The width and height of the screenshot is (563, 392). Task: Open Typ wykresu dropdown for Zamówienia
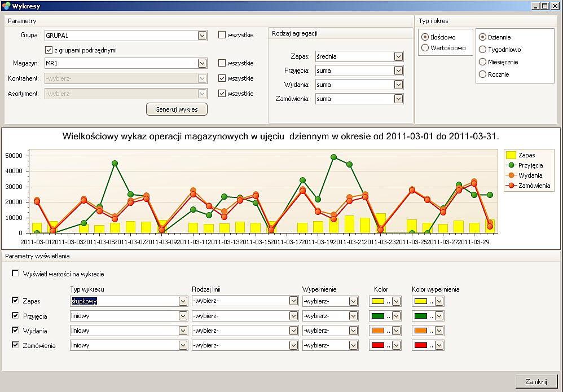pos(183,345)
